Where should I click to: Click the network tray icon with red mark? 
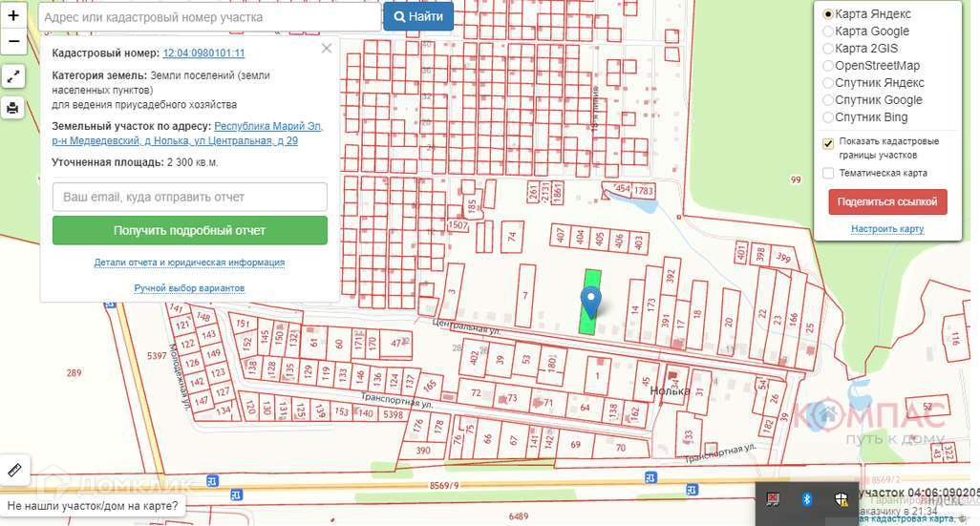773,498
